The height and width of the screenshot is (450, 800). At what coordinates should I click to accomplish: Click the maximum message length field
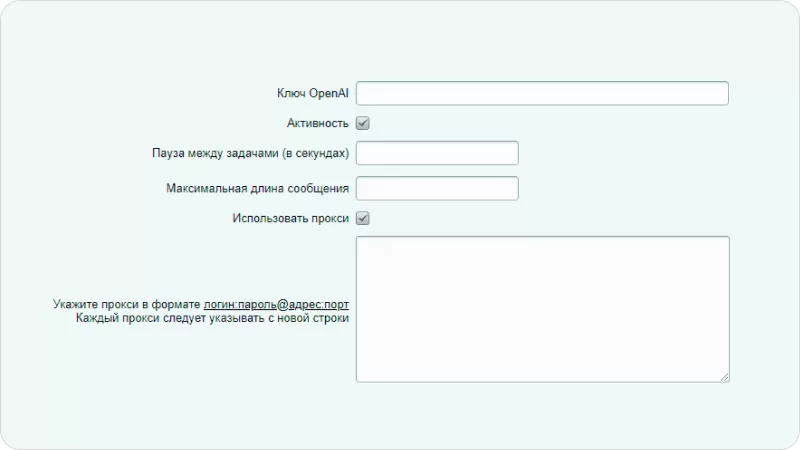pyautogui.click(x=437, y=188)
